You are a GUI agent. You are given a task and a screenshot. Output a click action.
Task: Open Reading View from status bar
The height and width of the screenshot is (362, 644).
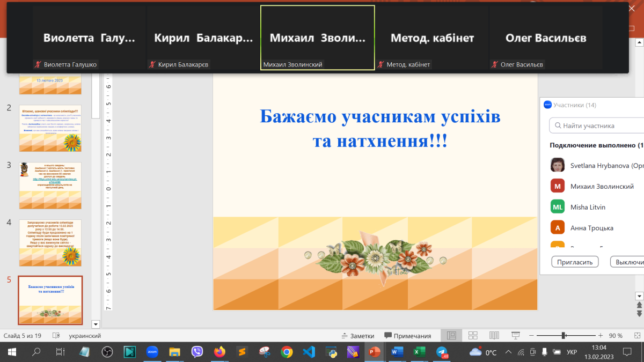click(x=494, y=336)
